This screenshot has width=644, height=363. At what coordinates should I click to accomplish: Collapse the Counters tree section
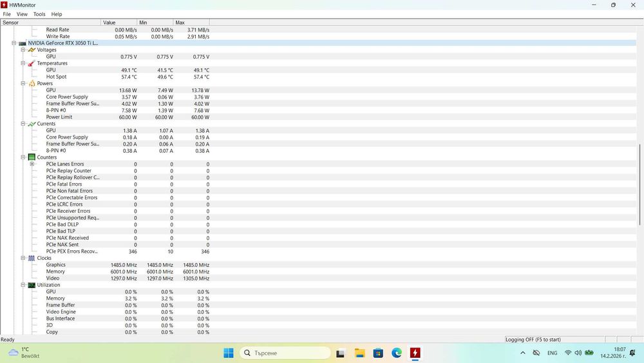click(23, 157)
